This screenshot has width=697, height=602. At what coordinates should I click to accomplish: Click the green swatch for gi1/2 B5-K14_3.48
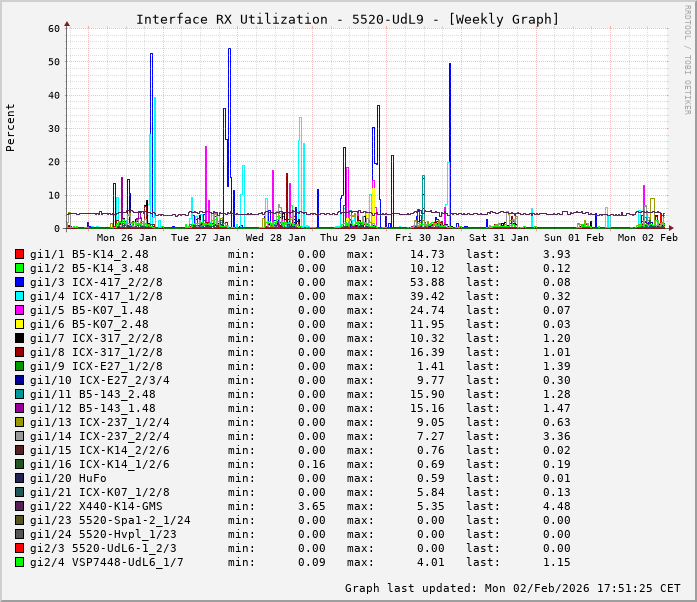click(19, 268)
